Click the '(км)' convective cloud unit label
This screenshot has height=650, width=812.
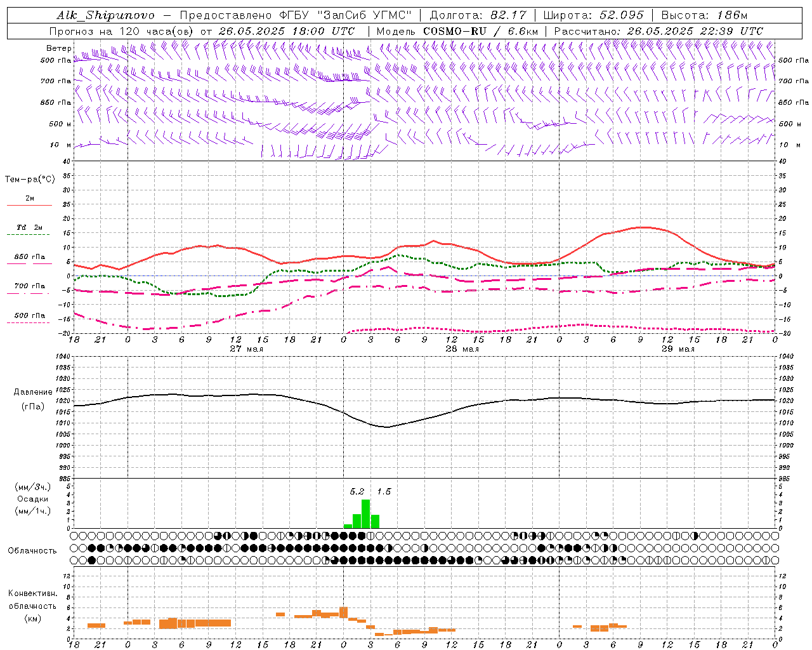tap(32, 618)
